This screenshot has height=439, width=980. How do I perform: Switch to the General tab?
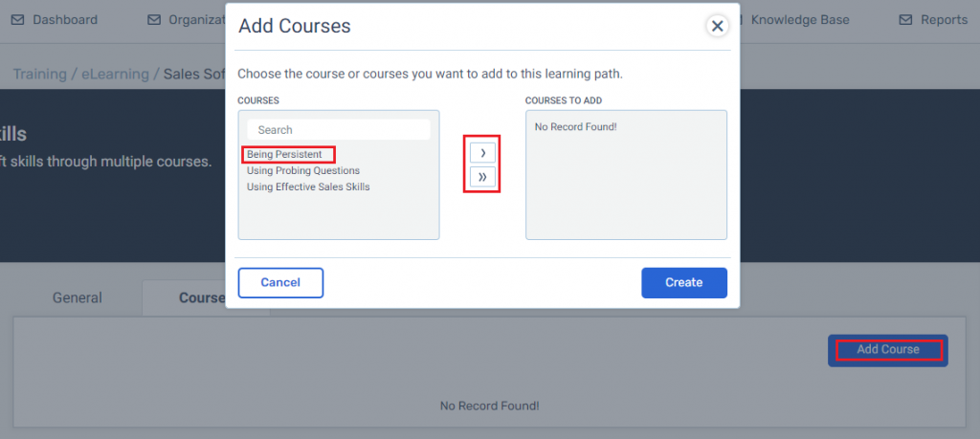[x=77, y=297]
